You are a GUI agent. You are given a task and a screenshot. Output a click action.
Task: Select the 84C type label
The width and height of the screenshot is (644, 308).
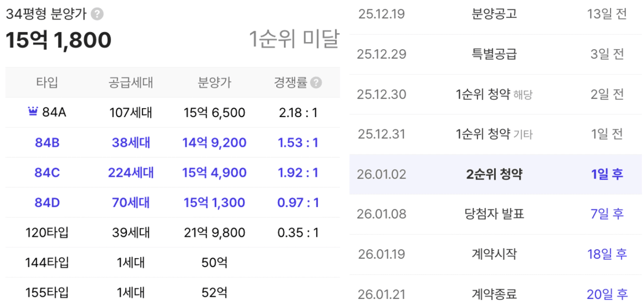pos(47,173)
